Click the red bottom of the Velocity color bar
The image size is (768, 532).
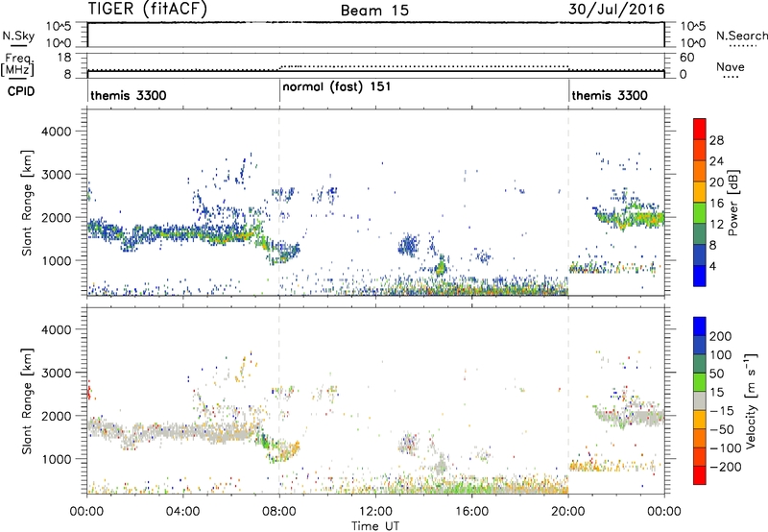coord(699,475)
